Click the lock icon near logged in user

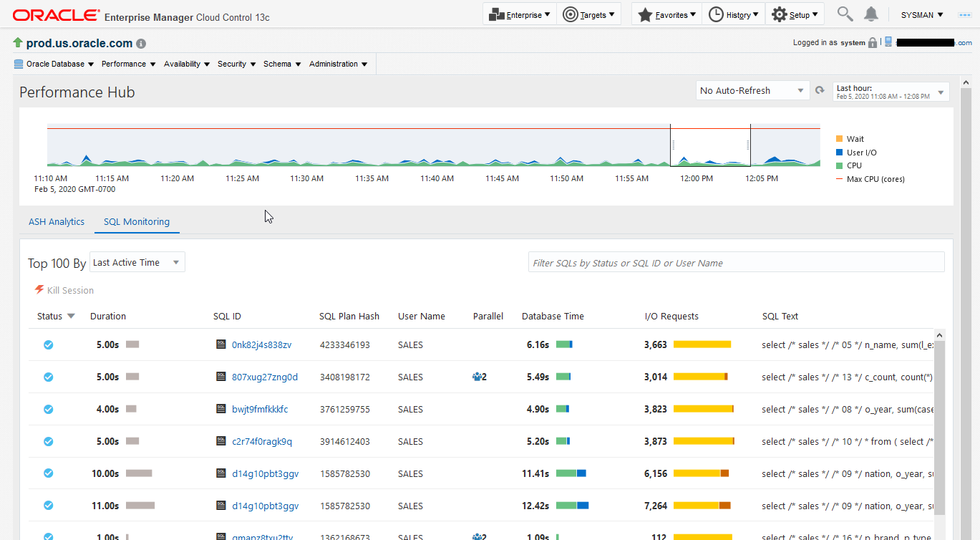click(x=873, y=43)
